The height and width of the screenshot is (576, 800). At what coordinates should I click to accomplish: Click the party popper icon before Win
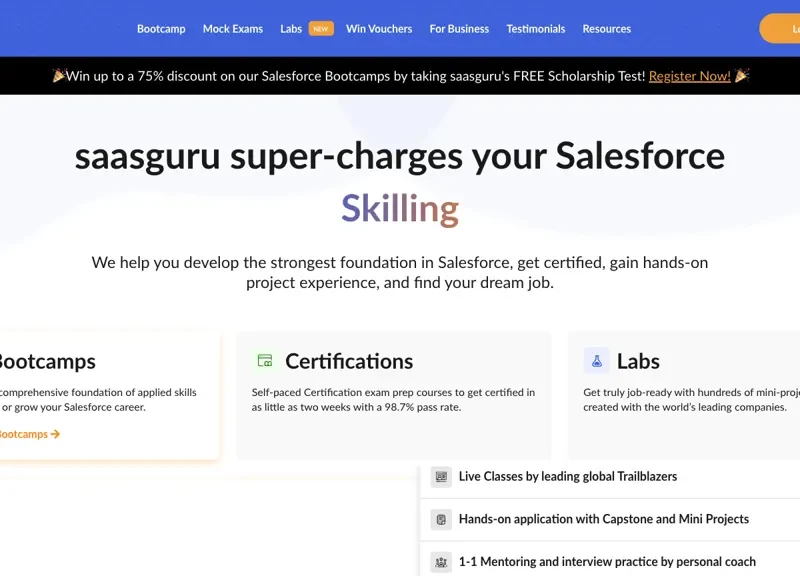[x=59, y=76]
